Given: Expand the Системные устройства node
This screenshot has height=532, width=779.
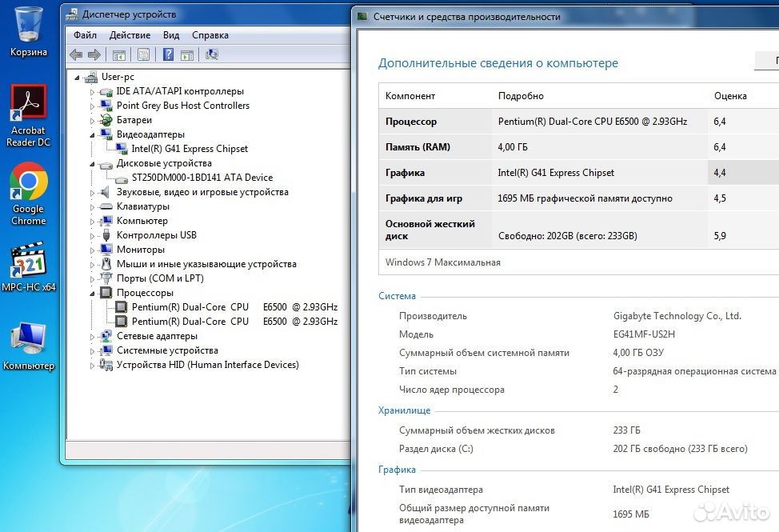Looking at the screenshot, I should click(x=92, y=351).
